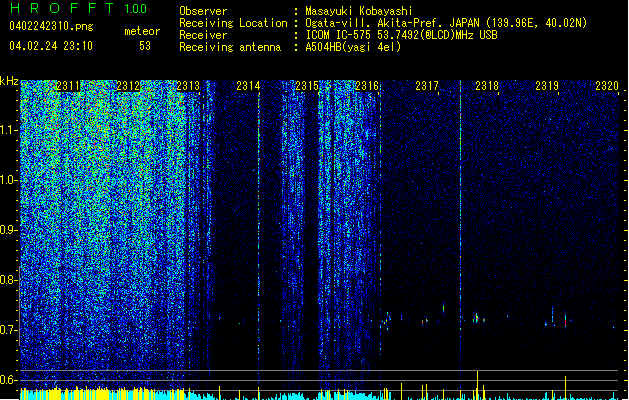The image size is (629, 400).
Task: Click the 0.9 kHz axis label
Action: [8, 230]
